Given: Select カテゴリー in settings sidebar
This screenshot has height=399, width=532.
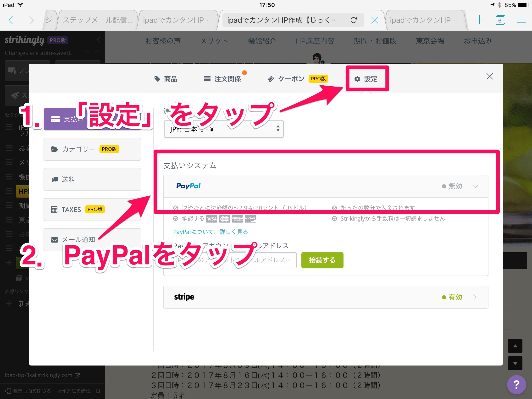Looking at the screenshot, I should pyautogui.click(x=92, y=149).
